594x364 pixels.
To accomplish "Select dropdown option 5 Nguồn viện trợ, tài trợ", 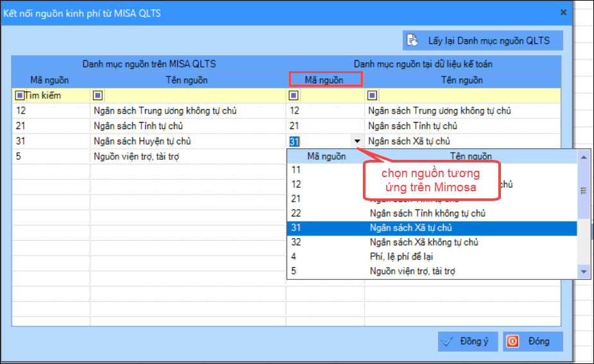I will pos(432,271).
